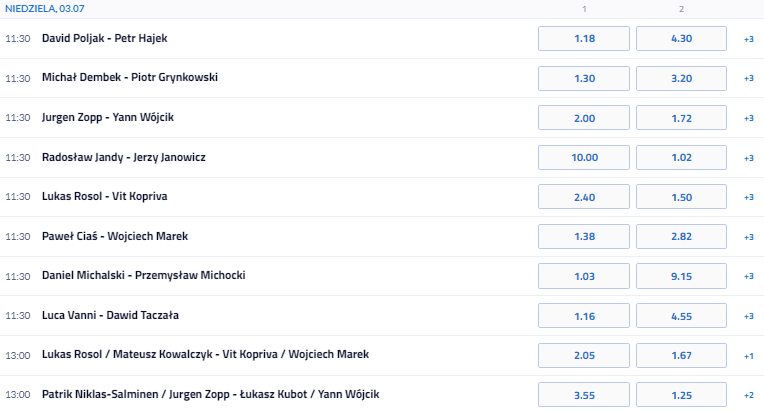Bet 1.25 on Kubot / Wójcik doubles
The height and width of the screenshot is (412, 764).
[x=682, y=394]
